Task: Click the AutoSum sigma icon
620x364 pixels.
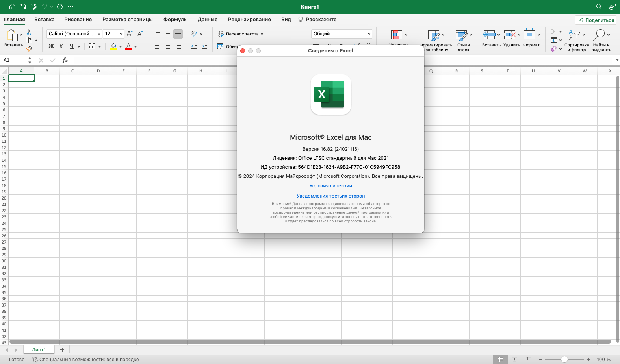Action: point(554,31)
